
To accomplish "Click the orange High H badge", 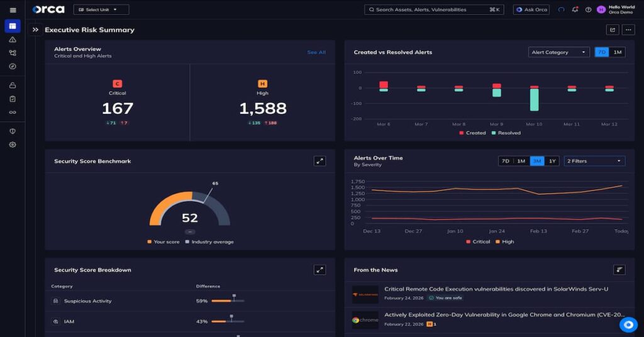I will pos(262,84).
